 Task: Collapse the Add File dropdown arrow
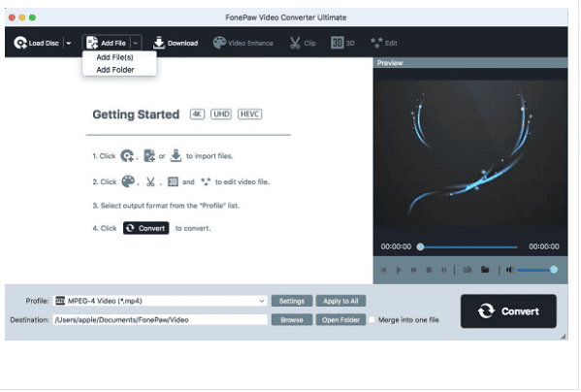tap(136, 44)
